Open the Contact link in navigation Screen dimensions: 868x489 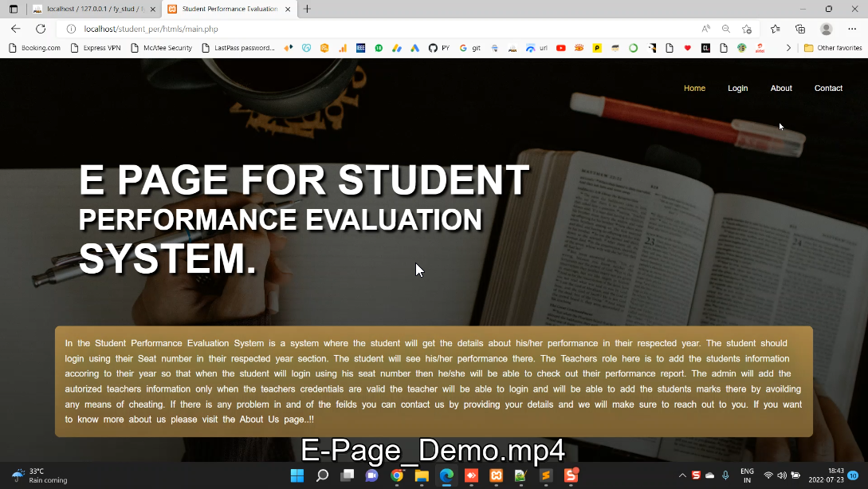828,89
